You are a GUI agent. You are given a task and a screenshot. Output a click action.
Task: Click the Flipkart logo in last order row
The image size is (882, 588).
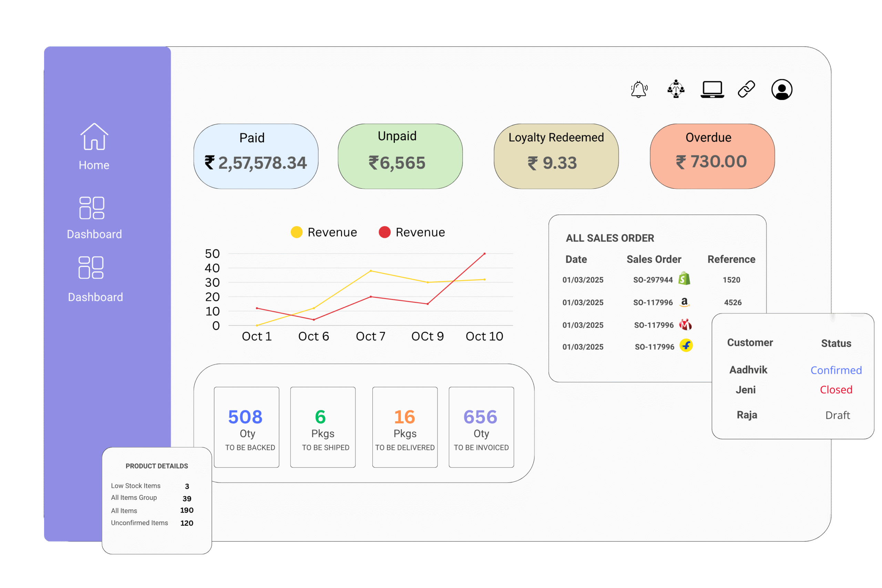686,345
